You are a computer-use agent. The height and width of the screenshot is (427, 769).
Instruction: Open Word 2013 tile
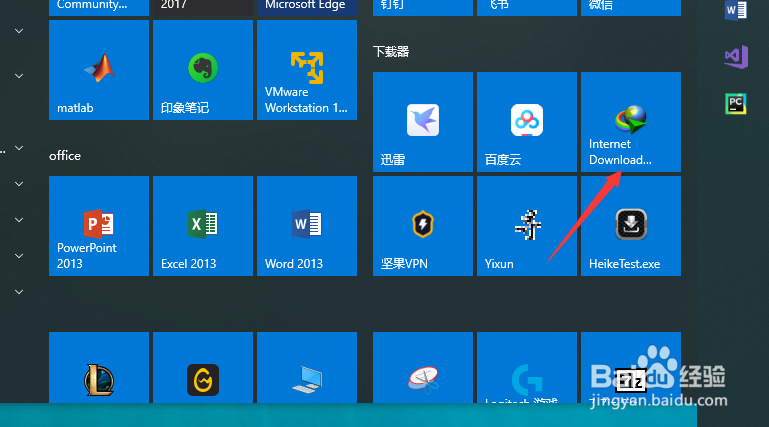(x=307, y=226)
